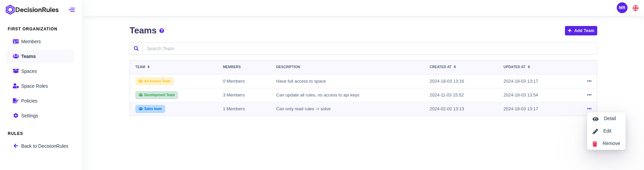This screenshot has height=170, width=644.
Task: Click the DecisionRules logo
Action: [32, 10]
